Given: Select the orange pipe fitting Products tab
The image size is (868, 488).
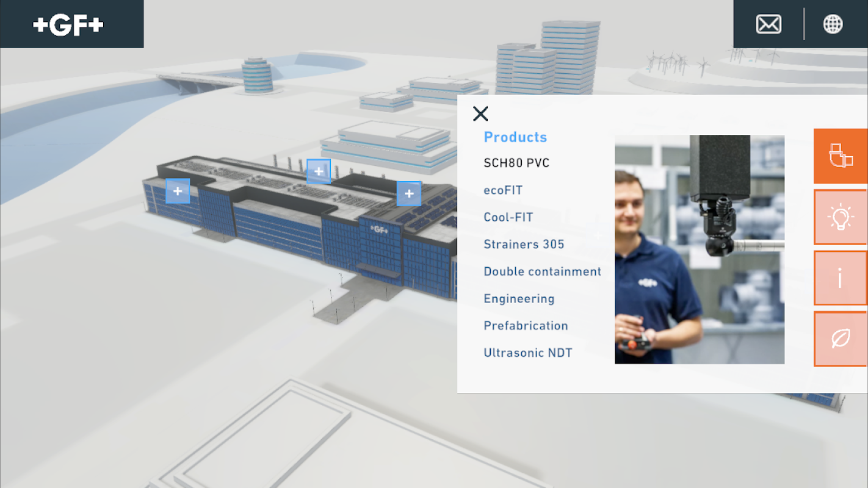Looking at the screenshot, I should [x=841, y=156].
